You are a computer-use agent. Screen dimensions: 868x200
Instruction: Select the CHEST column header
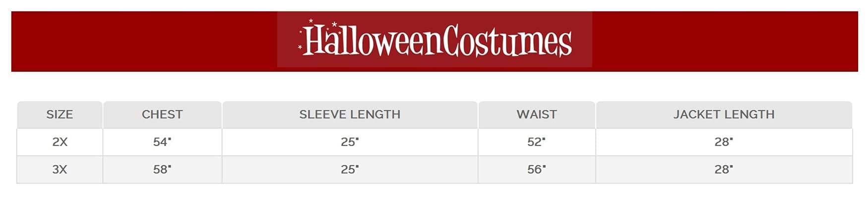(162, 114)
